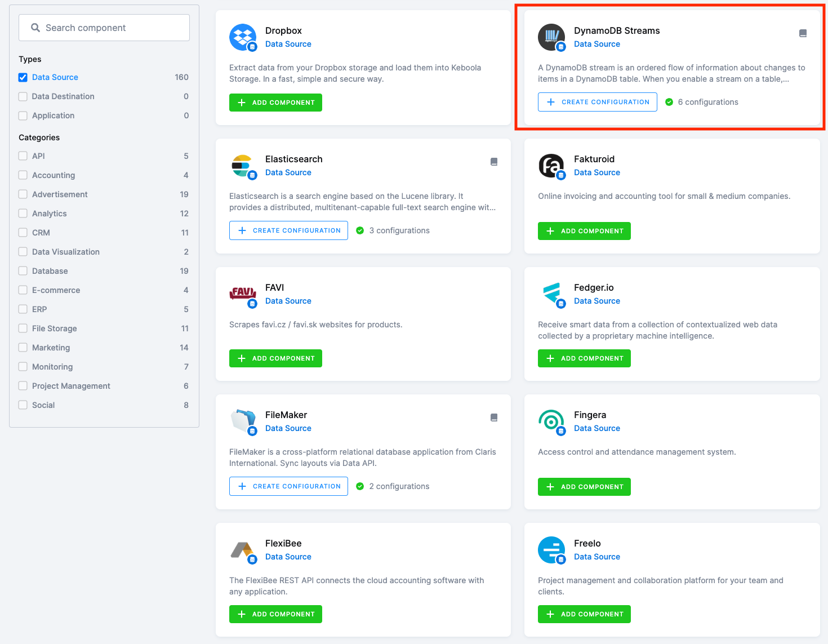Click the Data Source count '160'

[181, 77]
